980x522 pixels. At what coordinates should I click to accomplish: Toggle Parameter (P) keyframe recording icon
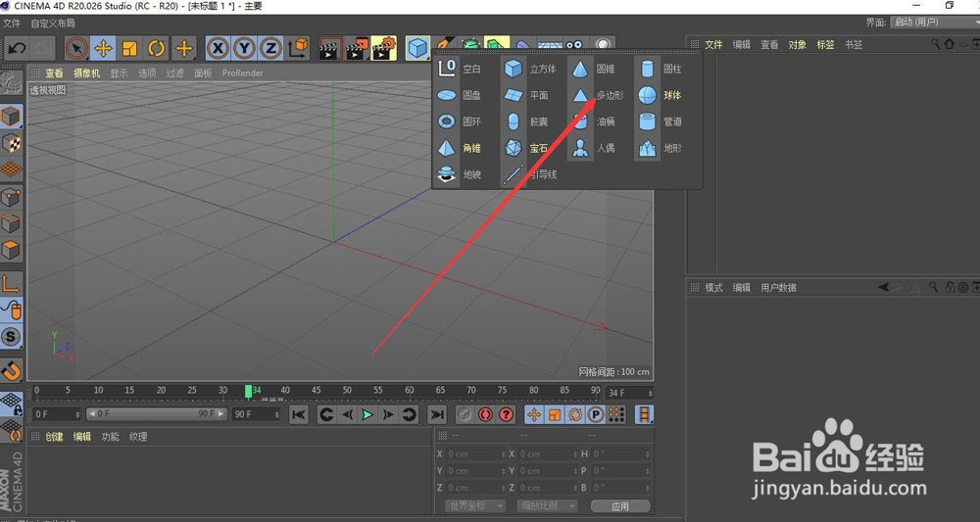click(x=596, y=414)
